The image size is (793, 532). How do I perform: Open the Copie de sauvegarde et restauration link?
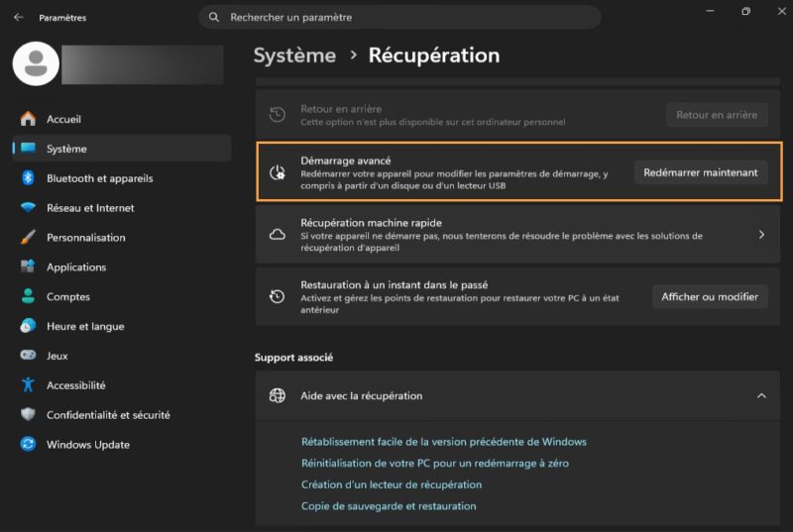[389, 505]
